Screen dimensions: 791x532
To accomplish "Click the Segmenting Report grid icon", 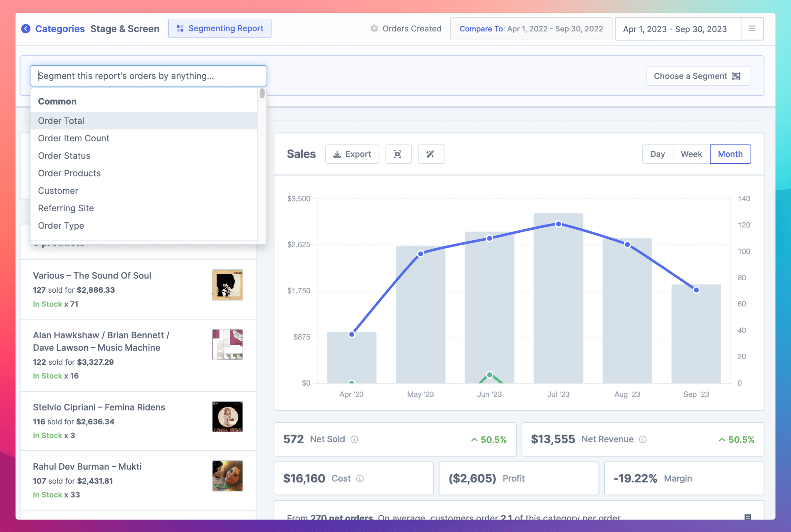I will 180,28.
